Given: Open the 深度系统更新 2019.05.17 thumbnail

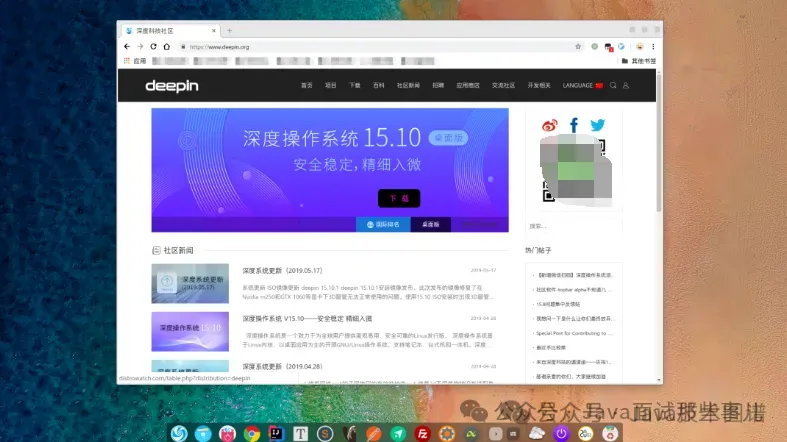Looking at the screenshot, I should click(x=190, y=283).
